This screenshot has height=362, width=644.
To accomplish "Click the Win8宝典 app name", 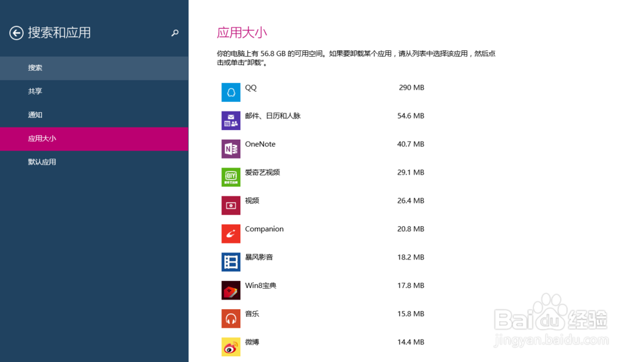I will (x=260, y=285).
